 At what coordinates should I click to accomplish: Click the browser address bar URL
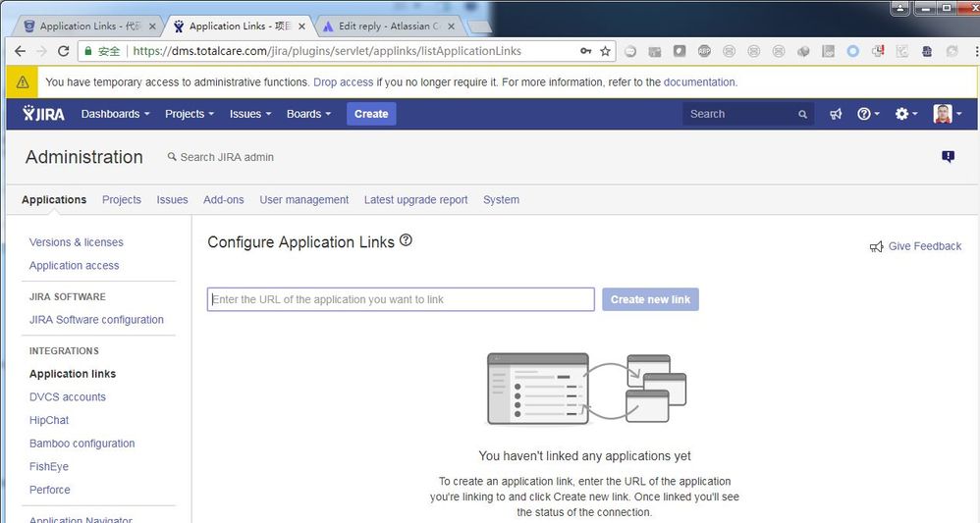[327, 51]
